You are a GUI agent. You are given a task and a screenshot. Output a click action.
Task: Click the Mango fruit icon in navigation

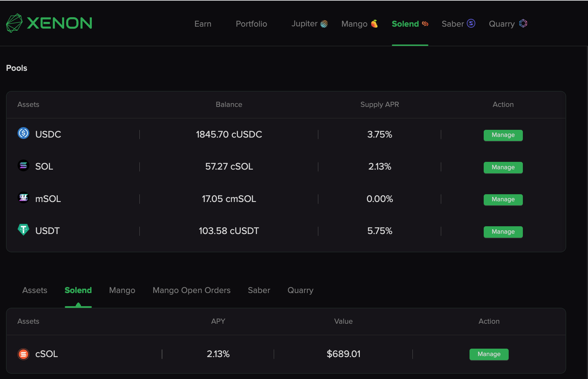(374, 24)
